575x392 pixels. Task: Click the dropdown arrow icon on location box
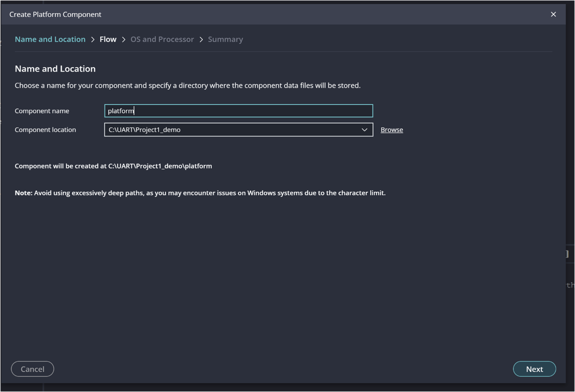(x=364, y=130)
